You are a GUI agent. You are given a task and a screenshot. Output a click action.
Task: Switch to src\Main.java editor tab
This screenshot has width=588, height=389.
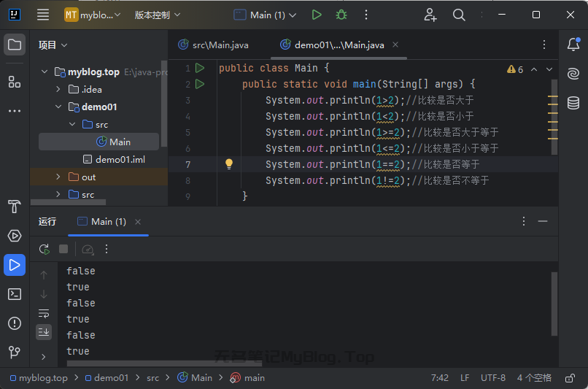[x=213, y=45]
